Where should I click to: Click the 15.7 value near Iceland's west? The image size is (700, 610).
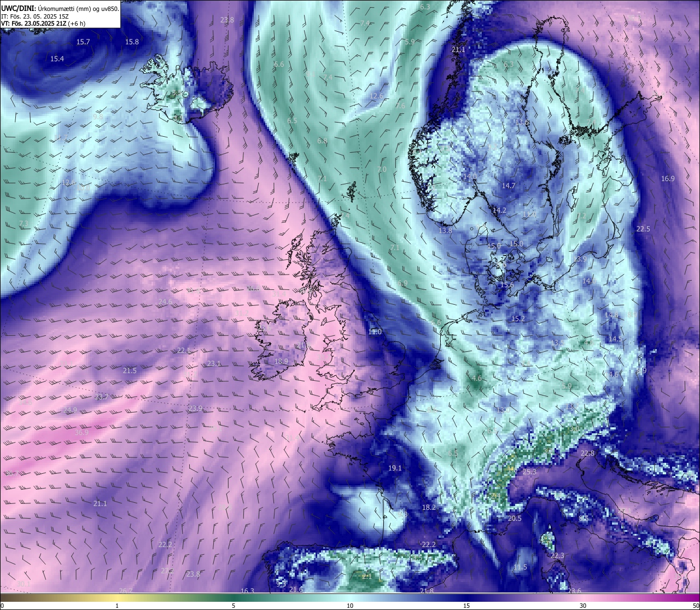pos(83,42)
